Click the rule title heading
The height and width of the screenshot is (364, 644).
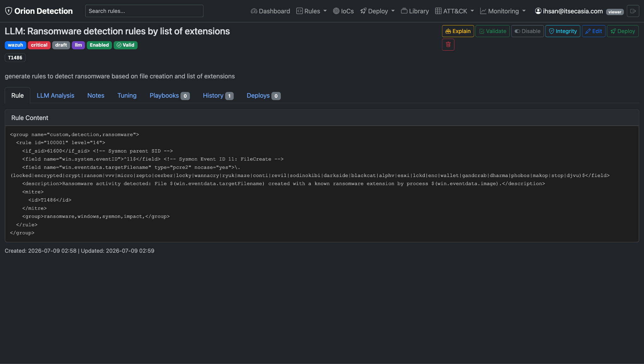tap(117, 31)
